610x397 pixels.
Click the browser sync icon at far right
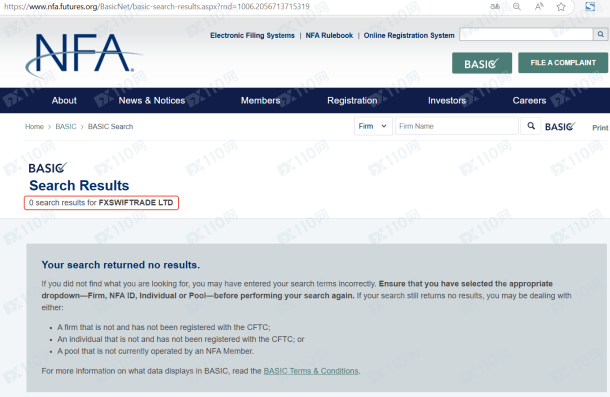point(590,6)
